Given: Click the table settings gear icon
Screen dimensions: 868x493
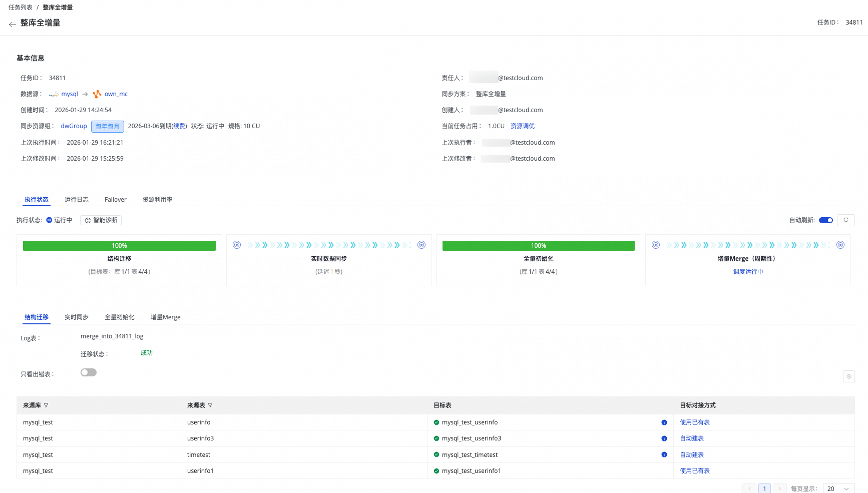Looking at the screenshot, I should [849, 376].
